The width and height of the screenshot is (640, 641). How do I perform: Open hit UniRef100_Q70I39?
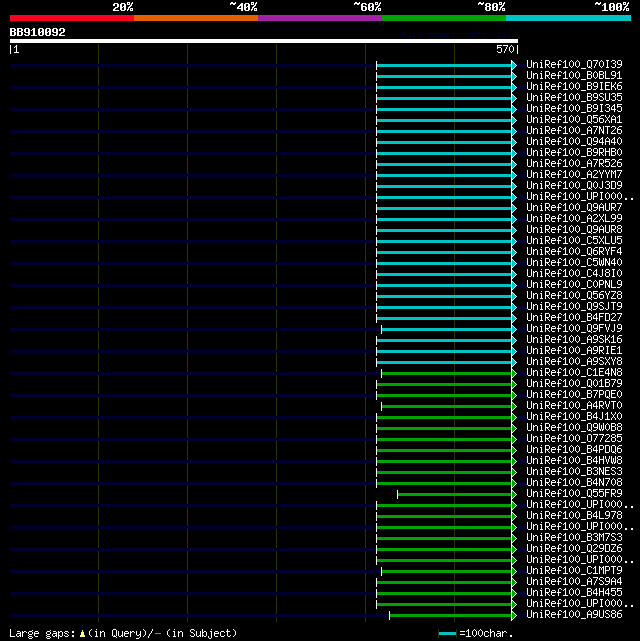coord(574,64)
